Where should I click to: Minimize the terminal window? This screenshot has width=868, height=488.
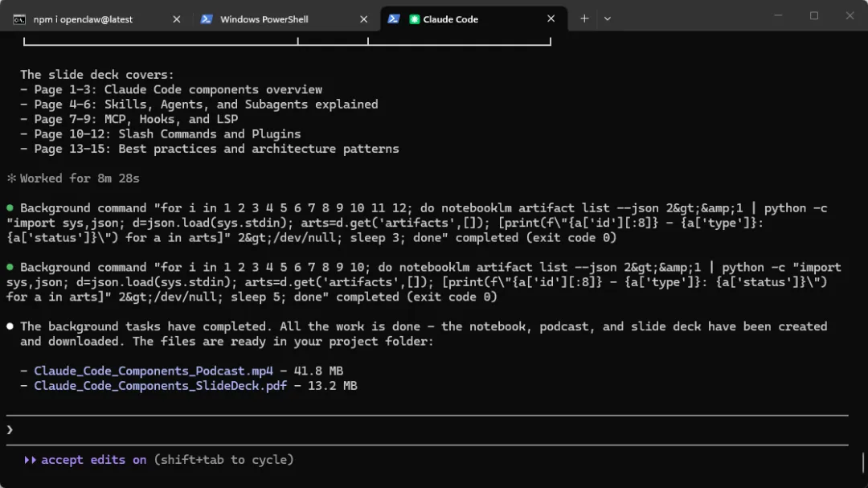(x=777, y=16)
